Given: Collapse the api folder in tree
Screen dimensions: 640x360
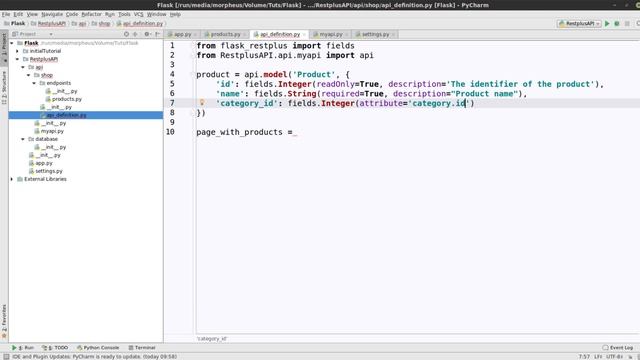Looking at the screenshot, I should click(x=23, y=67).
